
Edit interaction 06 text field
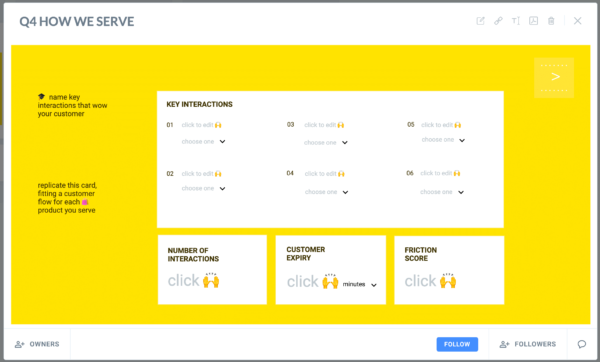(x=440, y=173)
